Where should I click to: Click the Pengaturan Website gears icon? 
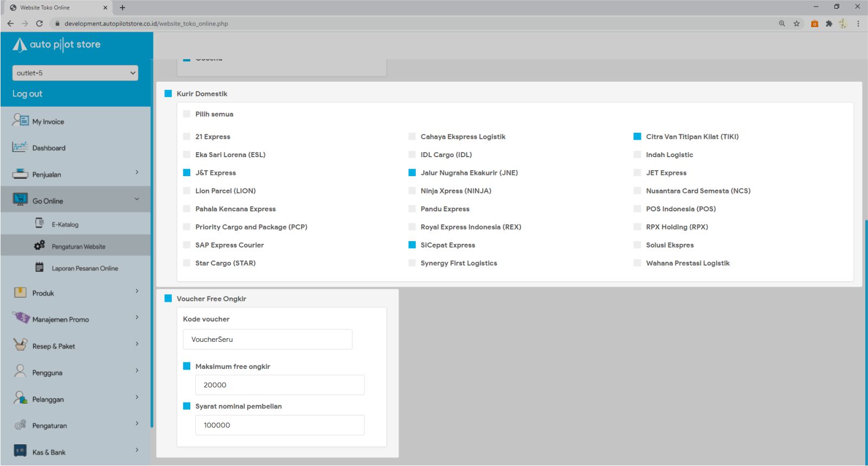pyautogui.click(x=40, y=245)
